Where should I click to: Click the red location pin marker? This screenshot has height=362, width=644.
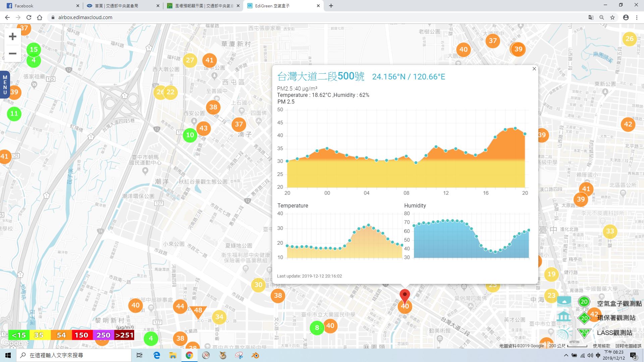[405, 296]
